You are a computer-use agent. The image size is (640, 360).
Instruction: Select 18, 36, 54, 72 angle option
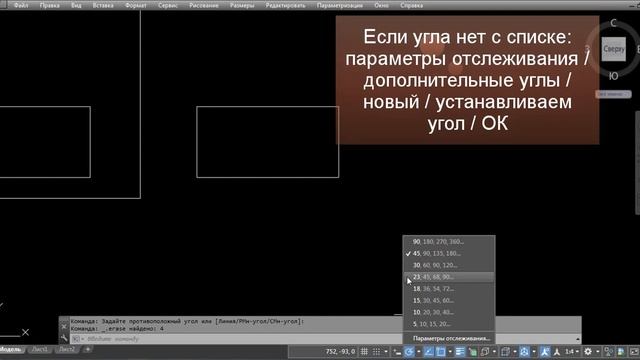(x=449, y=289)
